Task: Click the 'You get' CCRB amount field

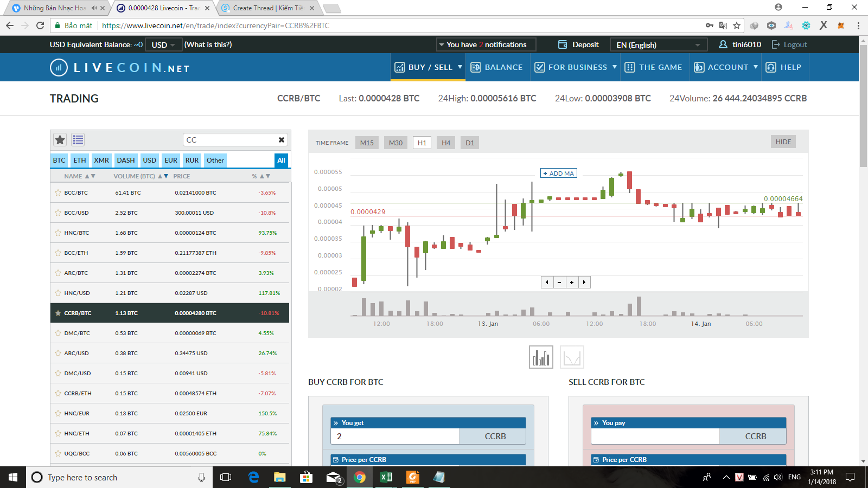Action: click(395, 436)
